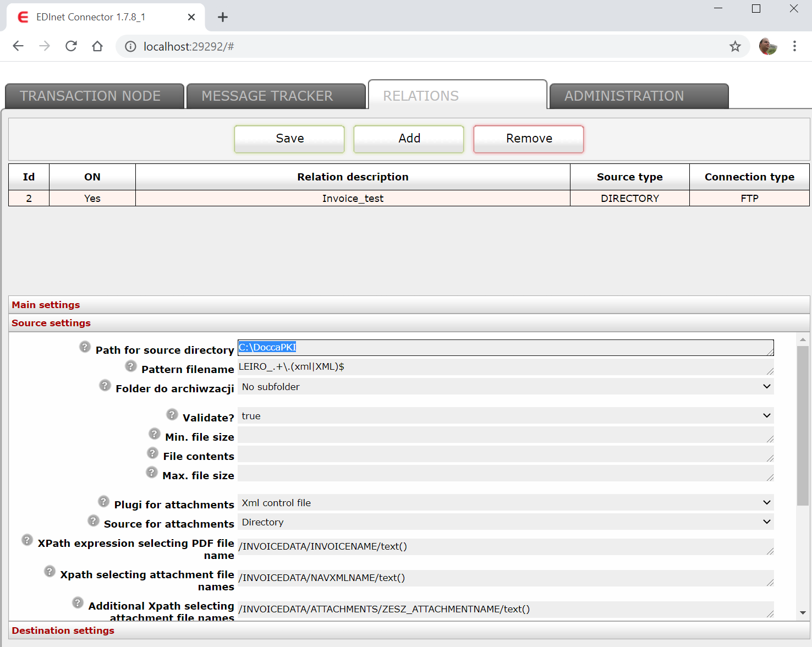Close the EDInet Connector browser tab
812x647 pixels.
(191, 17)
